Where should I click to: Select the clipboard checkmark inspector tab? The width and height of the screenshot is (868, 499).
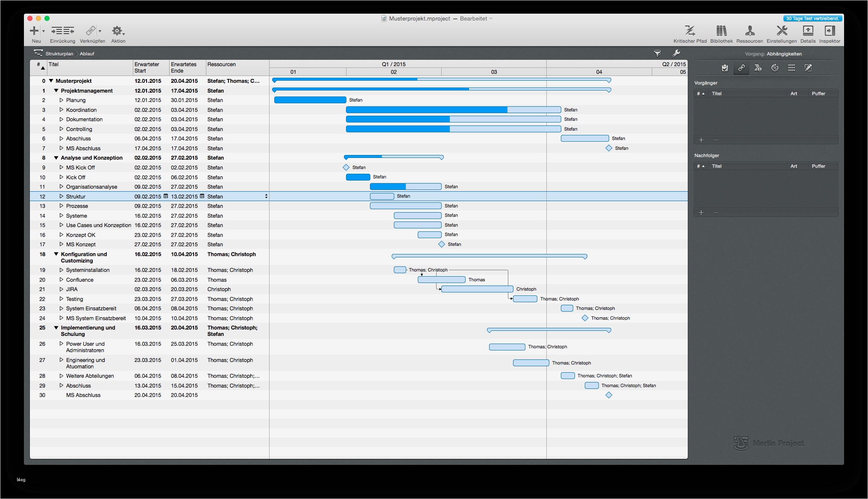coord(725,68)
